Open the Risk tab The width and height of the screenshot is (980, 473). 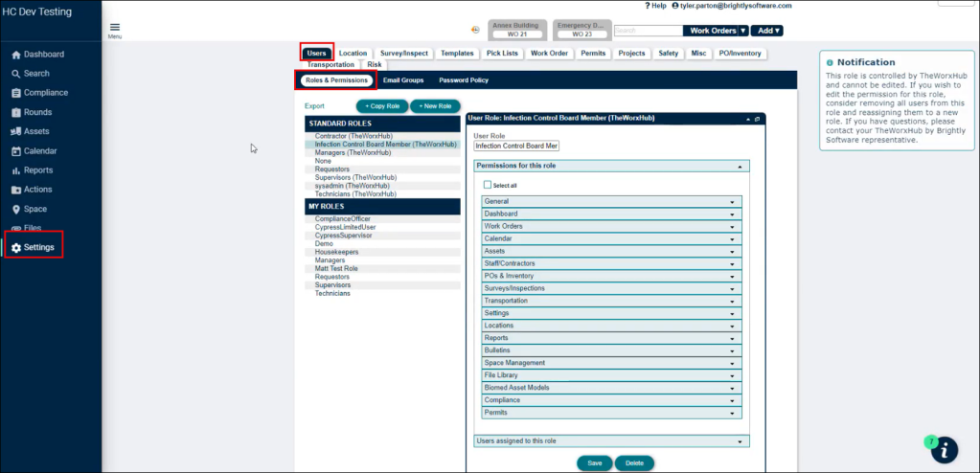(375, 65)
